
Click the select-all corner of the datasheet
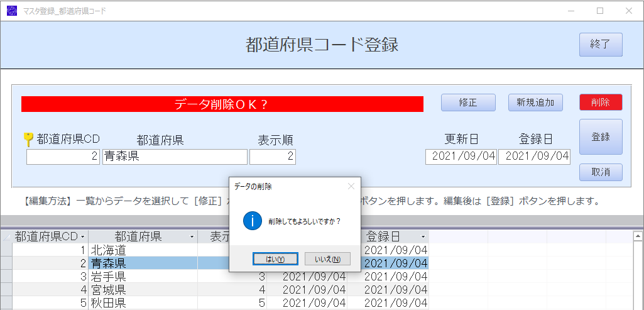(x=6, y=237)
